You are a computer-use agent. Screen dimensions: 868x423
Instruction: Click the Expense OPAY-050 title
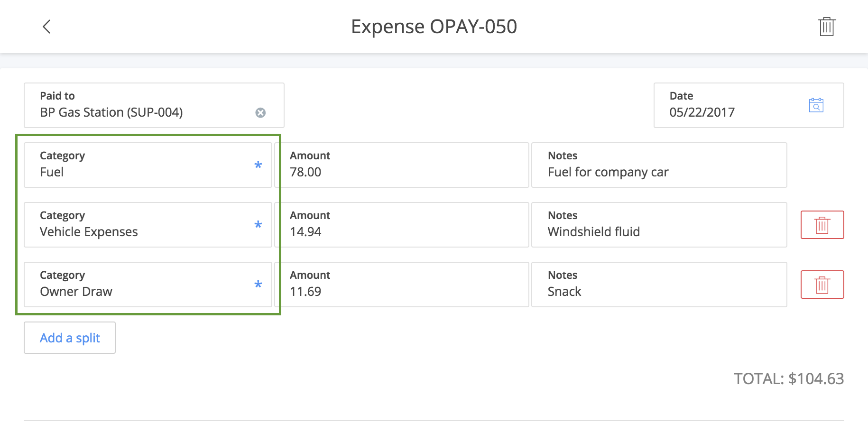pos(434,27)
